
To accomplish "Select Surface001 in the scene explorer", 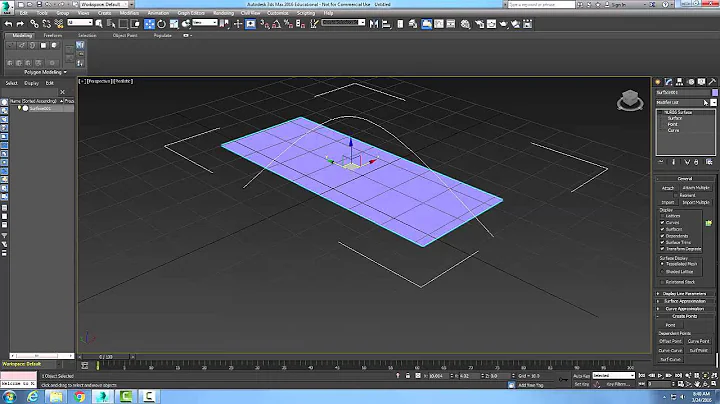I will [40, 108].
